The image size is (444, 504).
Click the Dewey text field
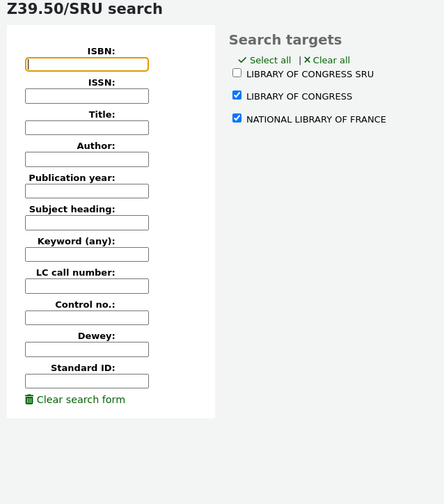click(87, 349)
